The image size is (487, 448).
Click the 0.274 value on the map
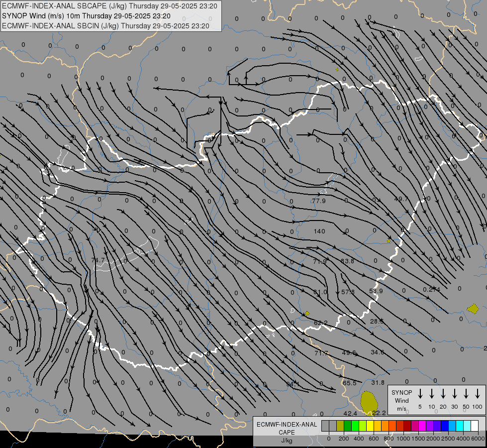[x=432, y=289]
